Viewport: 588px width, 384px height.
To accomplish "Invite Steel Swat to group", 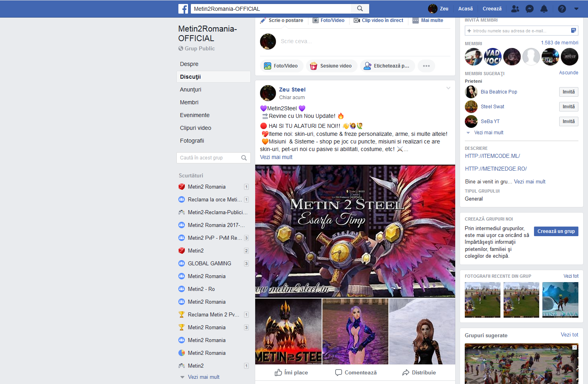I will tap(568, 107).
